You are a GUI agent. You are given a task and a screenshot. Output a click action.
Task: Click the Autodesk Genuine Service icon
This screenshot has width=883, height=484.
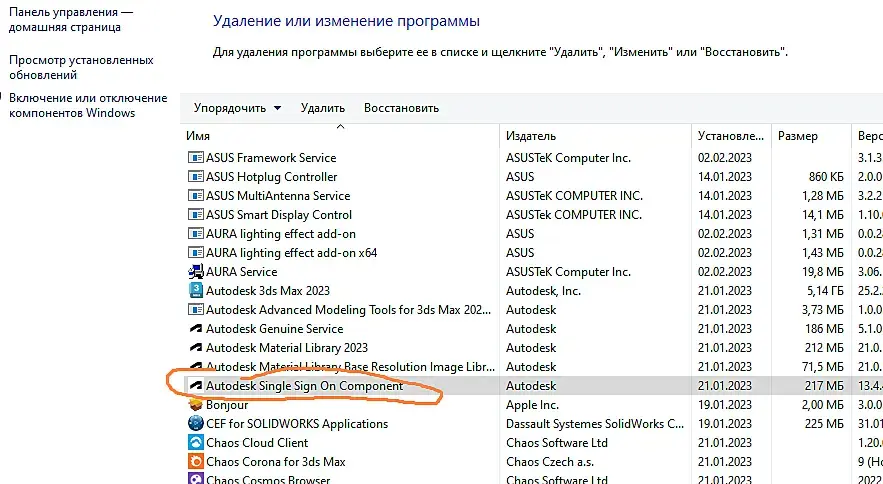(196, 329)
